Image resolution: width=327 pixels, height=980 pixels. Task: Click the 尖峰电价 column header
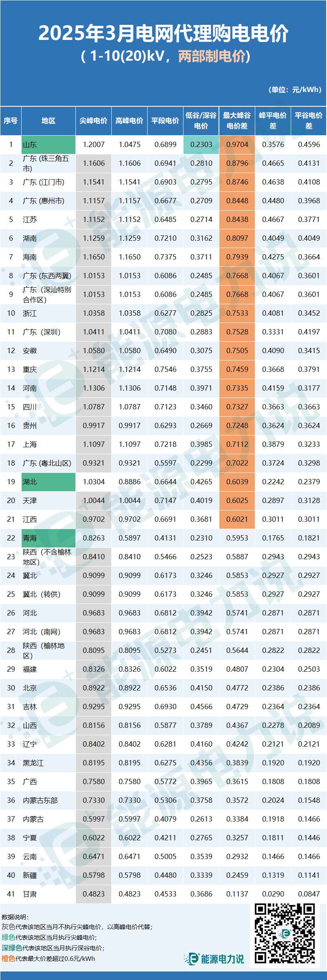[x=93, y=121]
